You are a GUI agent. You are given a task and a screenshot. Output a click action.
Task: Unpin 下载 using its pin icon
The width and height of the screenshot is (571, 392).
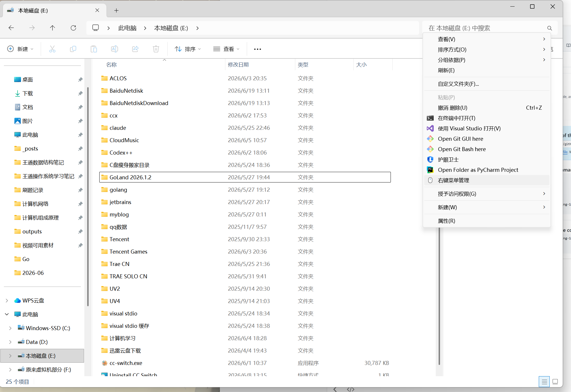pos(80,93)
